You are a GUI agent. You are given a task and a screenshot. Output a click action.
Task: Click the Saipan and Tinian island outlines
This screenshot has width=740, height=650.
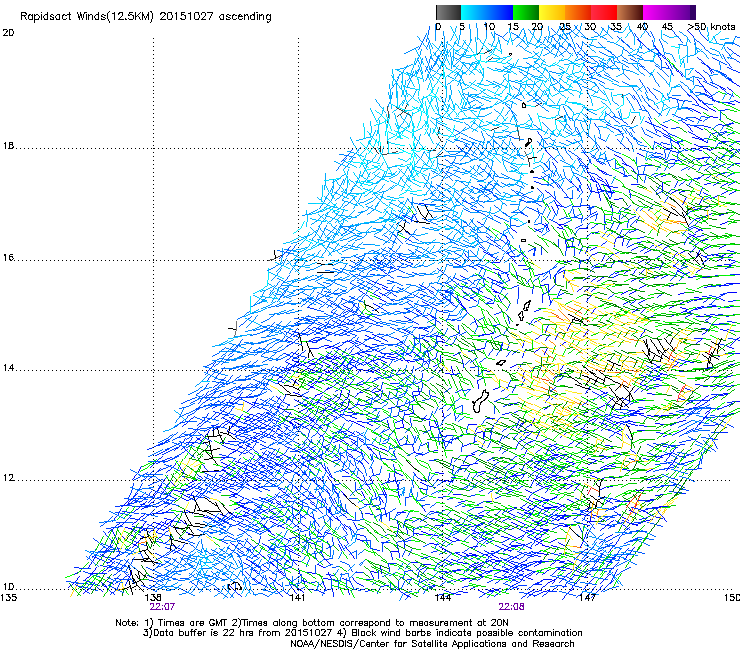524,310
